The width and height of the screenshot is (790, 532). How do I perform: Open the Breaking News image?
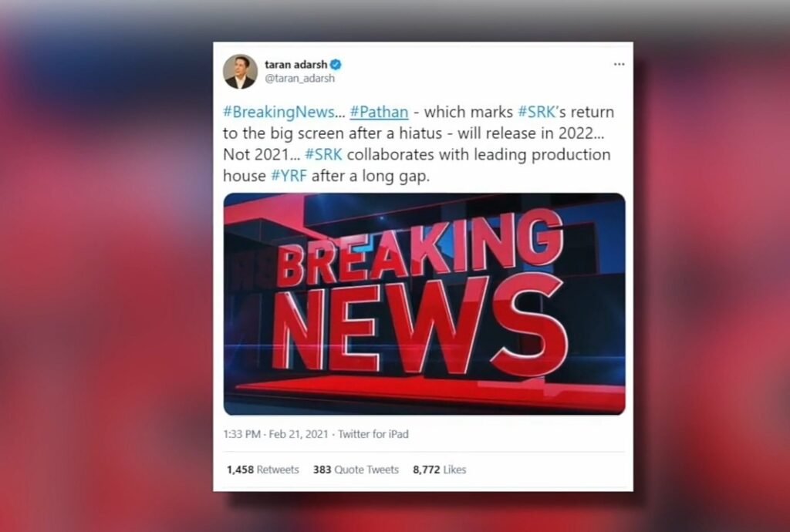click(x=424, y=304)
